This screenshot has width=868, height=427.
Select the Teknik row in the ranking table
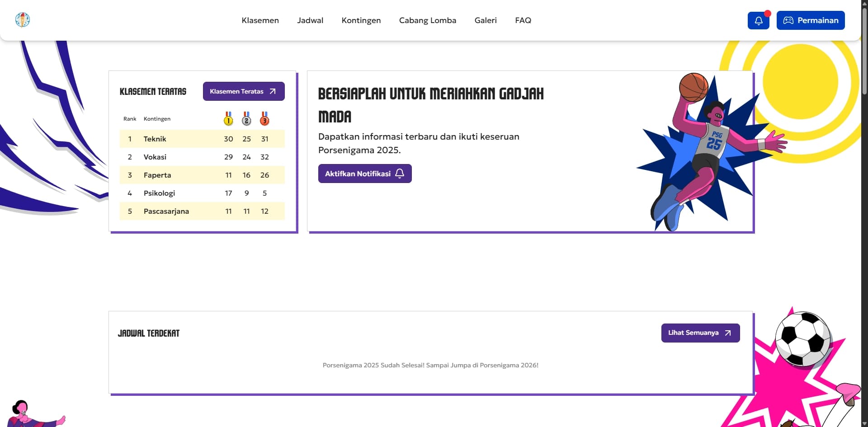[x=202, y=139]
